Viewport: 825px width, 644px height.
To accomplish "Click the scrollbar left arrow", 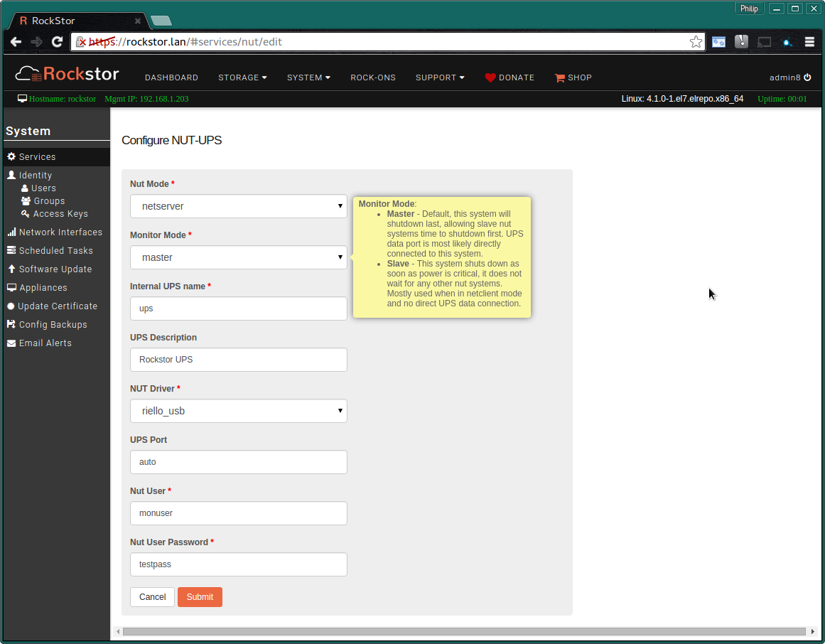I will point(118,631).
